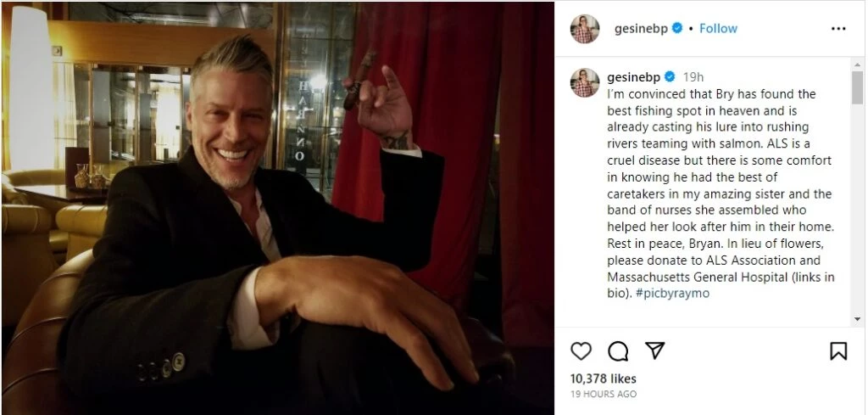Save the post with the bookmark icon
Viewport: 868px width, 415px height.
[x=838, y=351]
